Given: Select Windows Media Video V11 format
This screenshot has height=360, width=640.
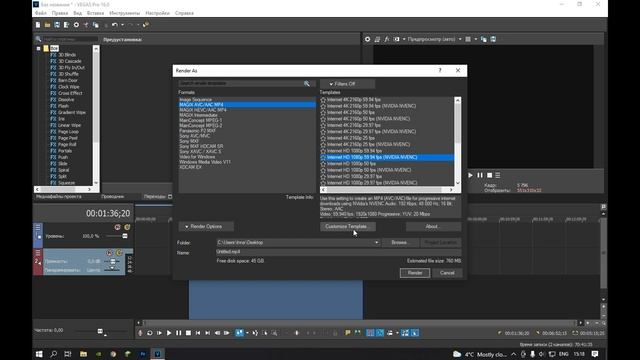Looking at the screenshot, I should pyautogui.click(x=205, y=162).
